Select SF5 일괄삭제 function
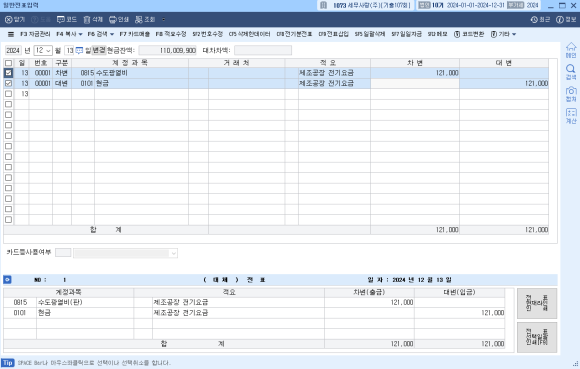580x369 pixels. (370, 34)
